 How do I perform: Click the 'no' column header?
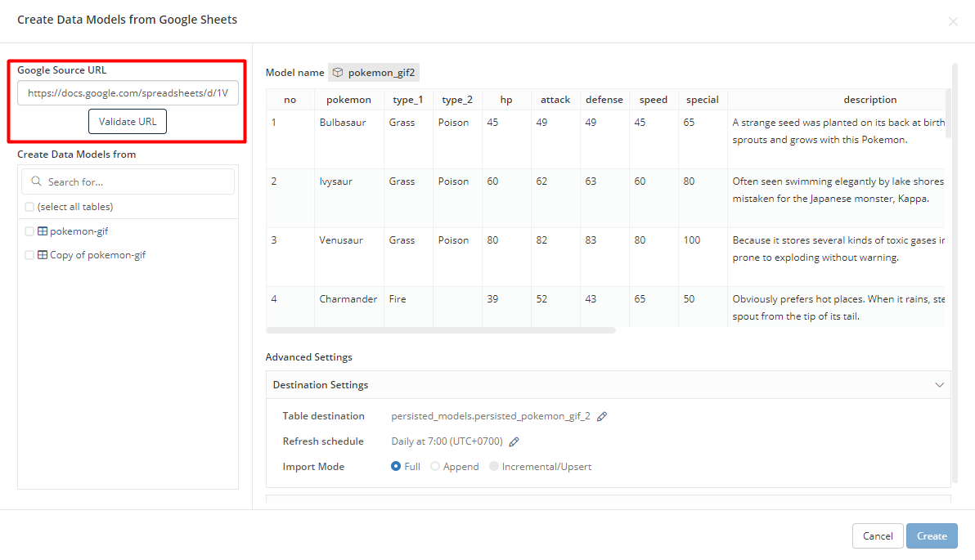coord(290,100)
